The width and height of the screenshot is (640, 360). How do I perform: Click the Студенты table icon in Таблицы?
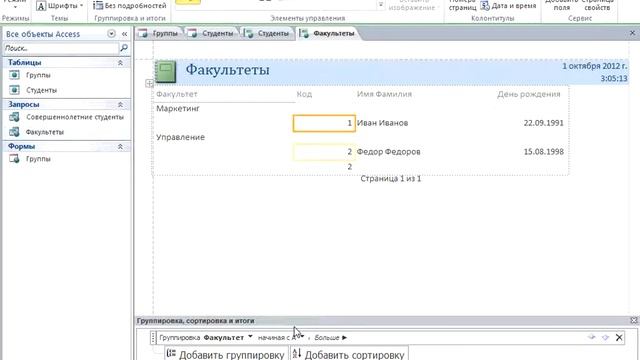tap(14, 90)
